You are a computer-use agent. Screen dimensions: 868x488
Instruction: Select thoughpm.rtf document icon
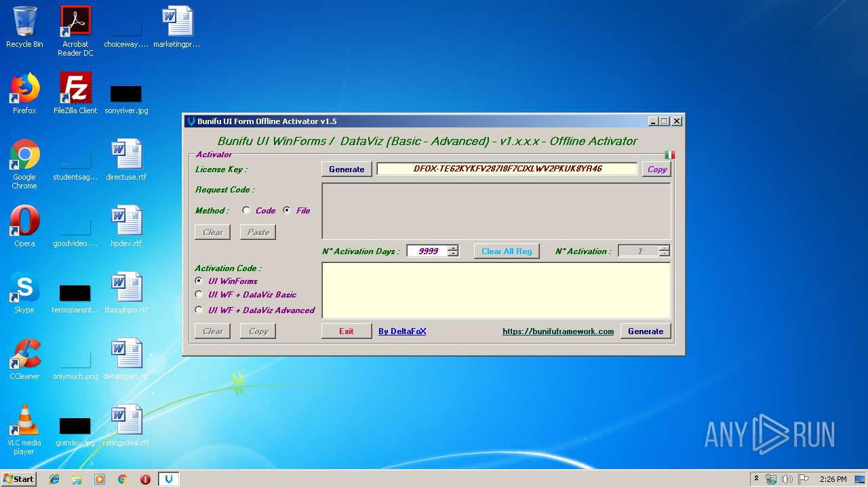click(126, 293)
